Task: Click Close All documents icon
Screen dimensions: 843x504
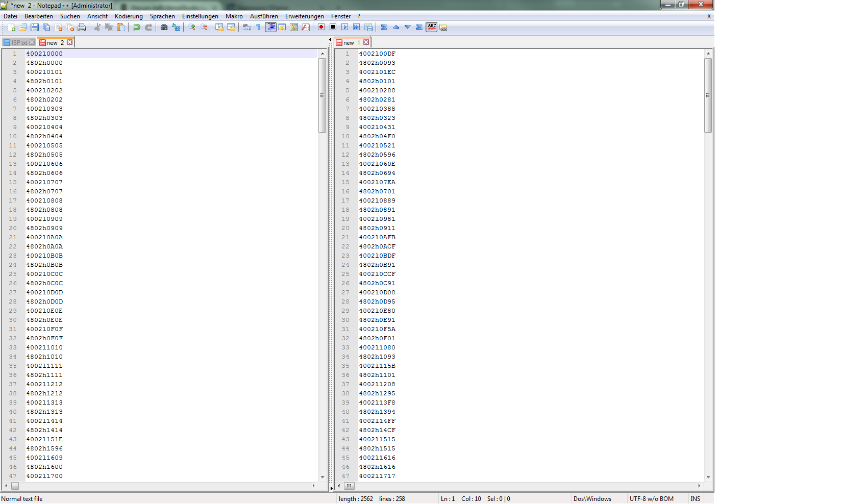Action: coord(70,27)
